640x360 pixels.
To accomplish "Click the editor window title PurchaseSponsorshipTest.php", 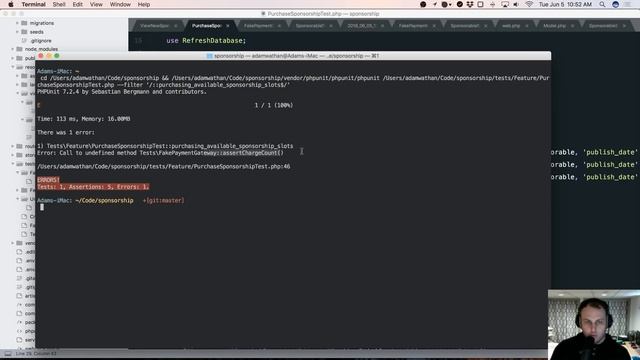I will [320, 14].
